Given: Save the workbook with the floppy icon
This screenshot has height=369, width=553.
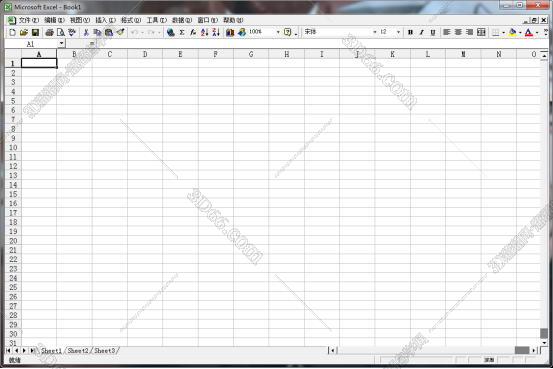Looking at the screenshot, I should pos(35,32).
